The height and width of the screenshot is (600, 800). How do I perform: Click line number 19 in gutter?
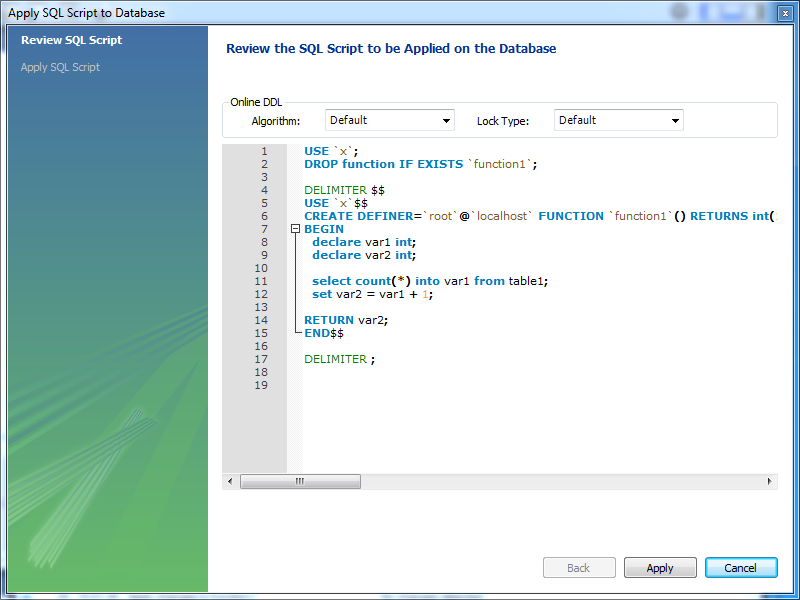(261, 385)
